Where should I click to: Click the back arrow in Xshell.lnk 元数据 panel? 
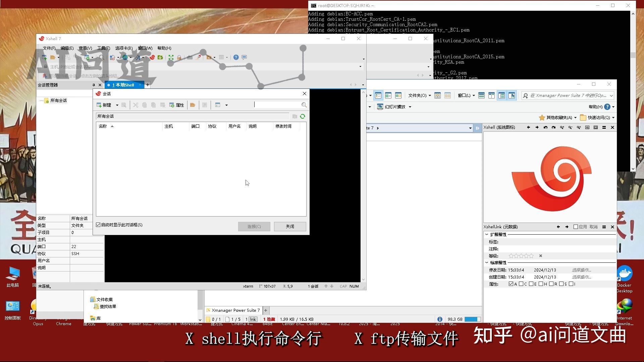558,227
